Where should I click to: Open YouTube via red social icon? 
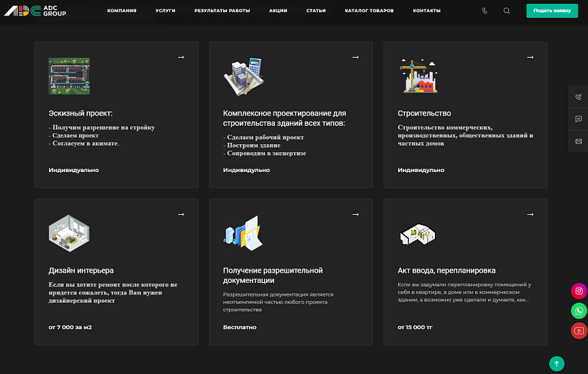coord(579,330)
